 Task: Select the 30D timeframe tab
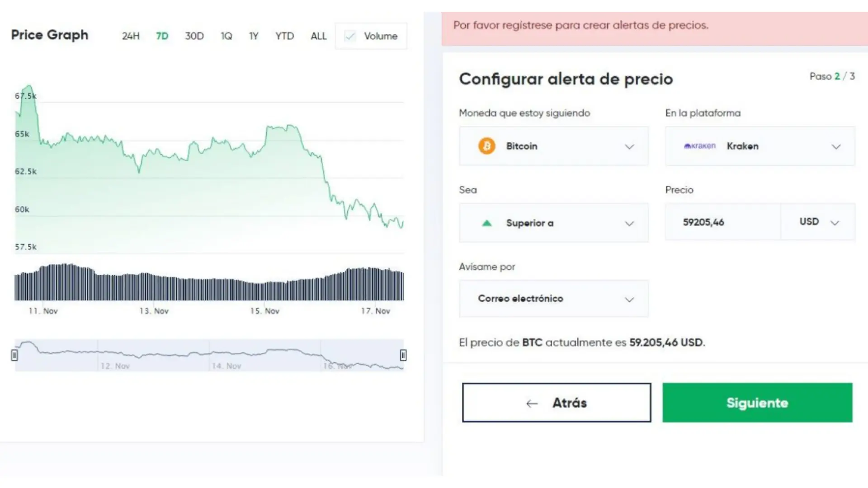(194, 36)
